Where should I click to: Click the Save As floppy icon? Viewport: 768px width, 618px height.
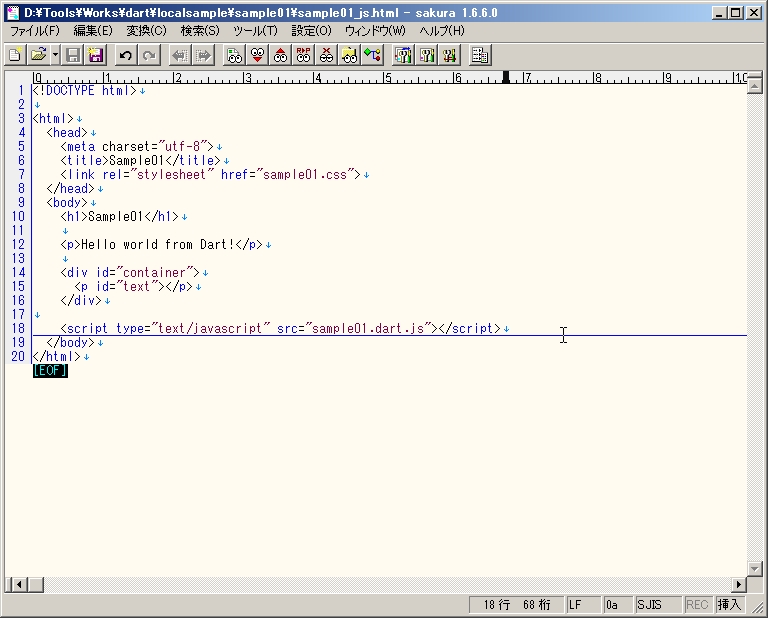coord(96,55)
